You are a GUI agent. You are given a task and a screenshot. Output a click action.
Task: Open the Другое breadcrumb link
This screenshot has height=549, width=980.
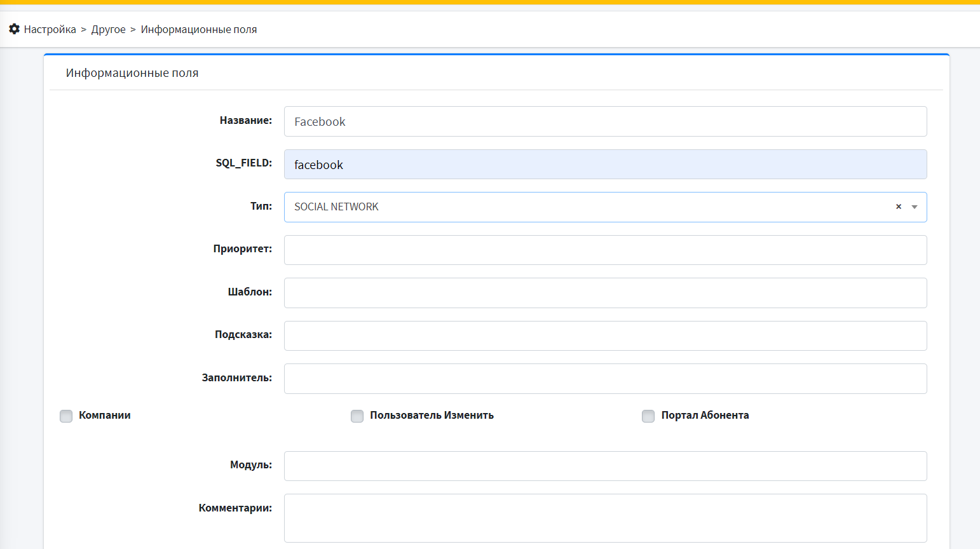(x=108, y=29)
